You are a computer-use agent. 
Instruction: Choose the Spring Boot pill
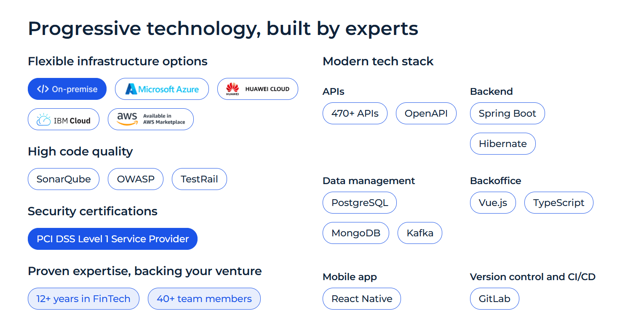pos(508,113)
